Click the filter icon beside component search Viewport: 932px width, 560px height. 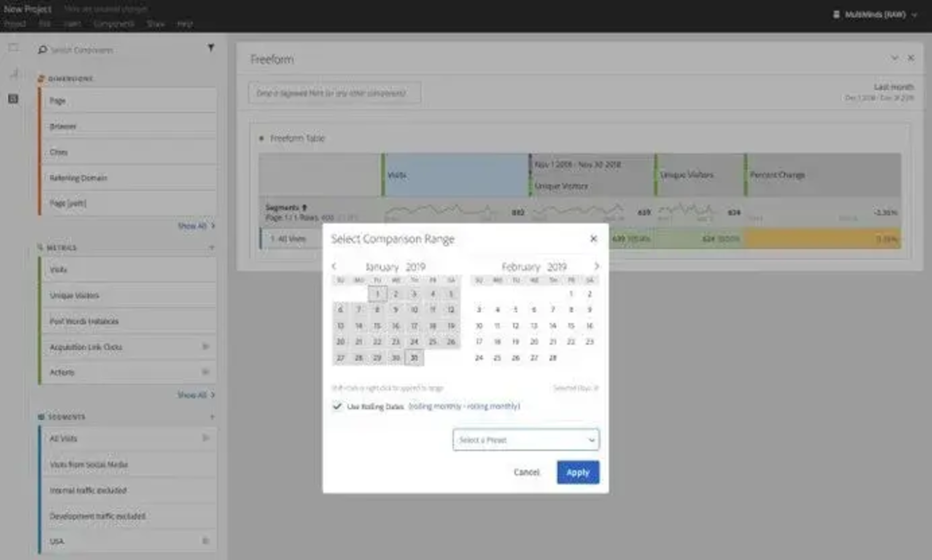pos(211,48)
